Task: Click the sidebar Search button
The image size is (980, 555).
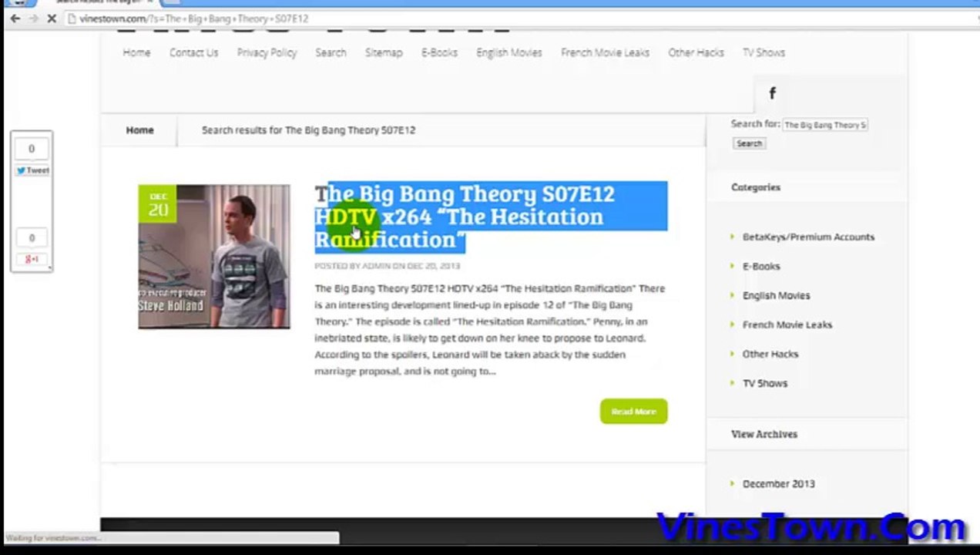Action: pyautogui.click(x=749, y=144)
